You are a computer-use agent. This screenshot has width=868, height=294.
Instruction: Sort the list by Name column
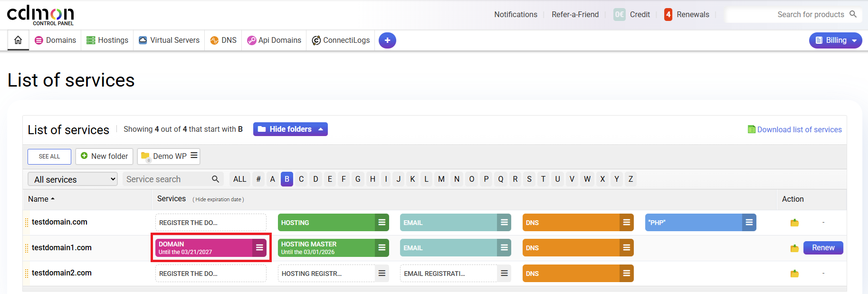click(41, 199)
